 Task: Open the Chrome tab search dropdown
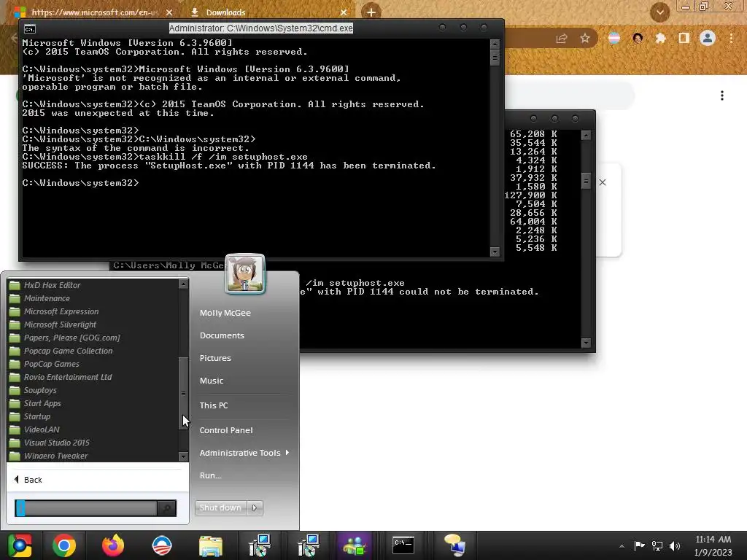(x=659, y=13)
